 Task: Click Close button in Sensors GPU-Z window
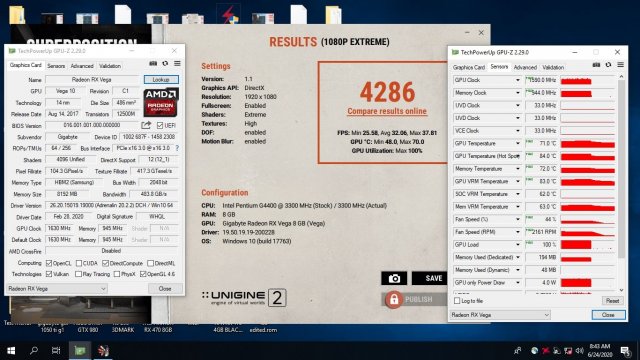tap(608, 315)
